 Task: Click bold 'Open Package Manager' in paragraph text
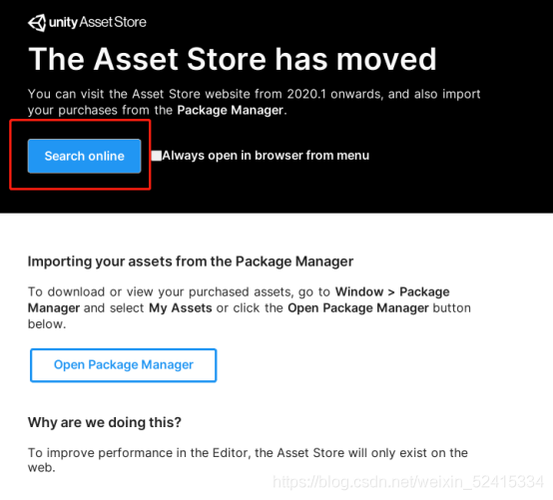point(358,308)
